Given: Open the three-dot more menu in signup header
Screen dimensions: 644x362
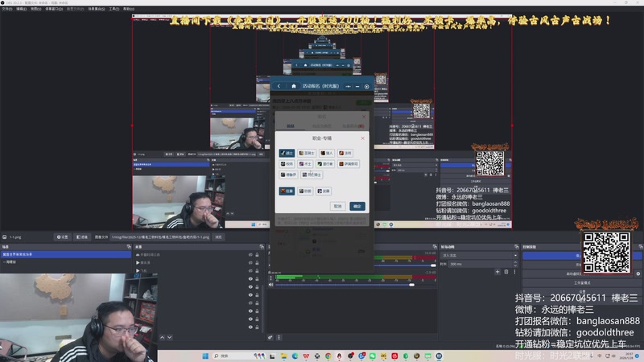Looking at the screenshot, I should pyautogui.click(x=348, y=87).
